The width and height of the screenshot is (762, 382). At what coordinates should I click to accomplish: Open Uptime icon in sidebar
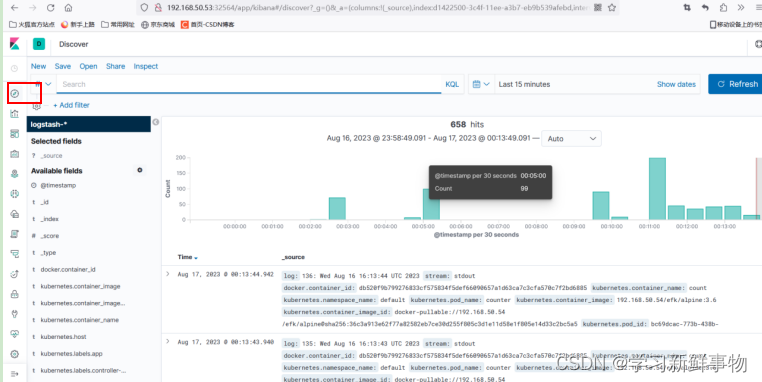[x=15, y=274]
